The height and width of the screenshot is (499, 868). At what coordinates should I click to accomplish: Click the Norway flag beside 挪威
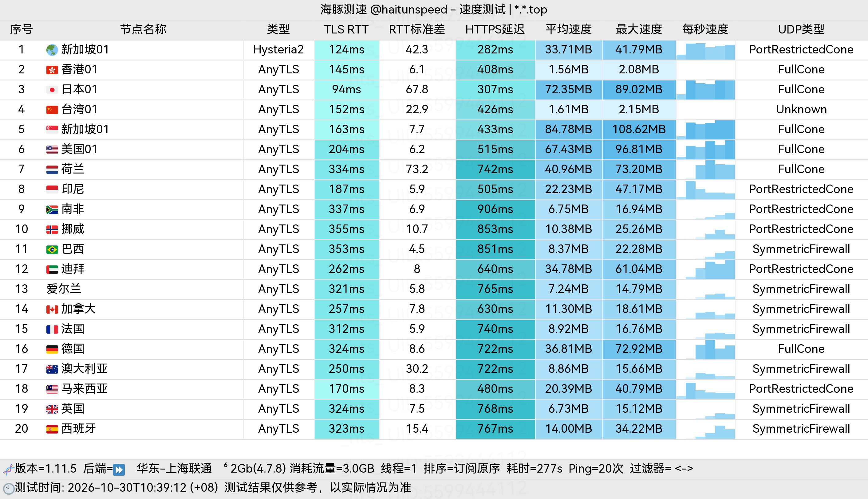tap(52, 229)
